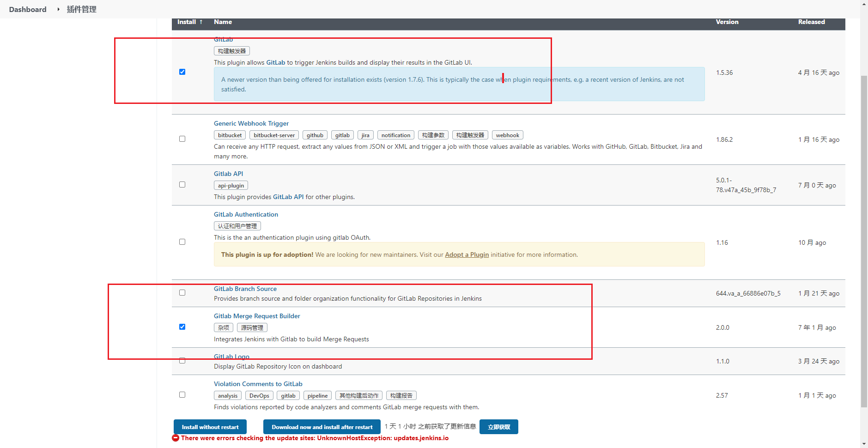Open the GitLab Authentication plugin link
The image size is (868, 448).
246,214
